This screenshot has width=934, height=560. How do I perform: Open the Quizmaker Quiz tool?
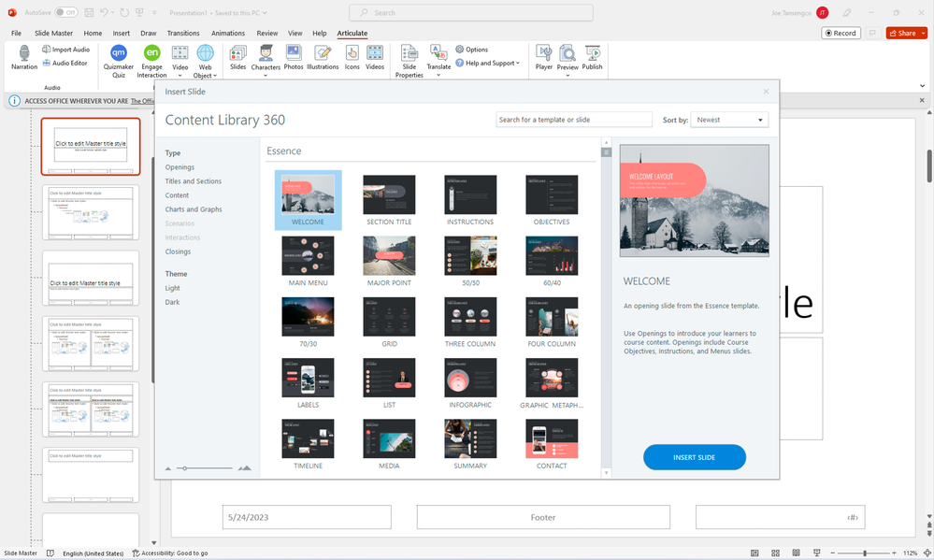point(119,54)
